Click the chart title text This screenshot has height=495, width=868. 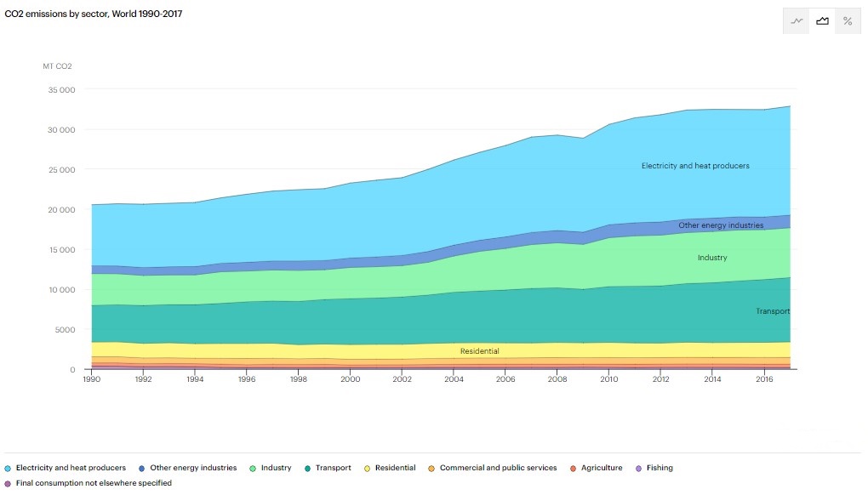pyautogui.click(x=94, y=14)
